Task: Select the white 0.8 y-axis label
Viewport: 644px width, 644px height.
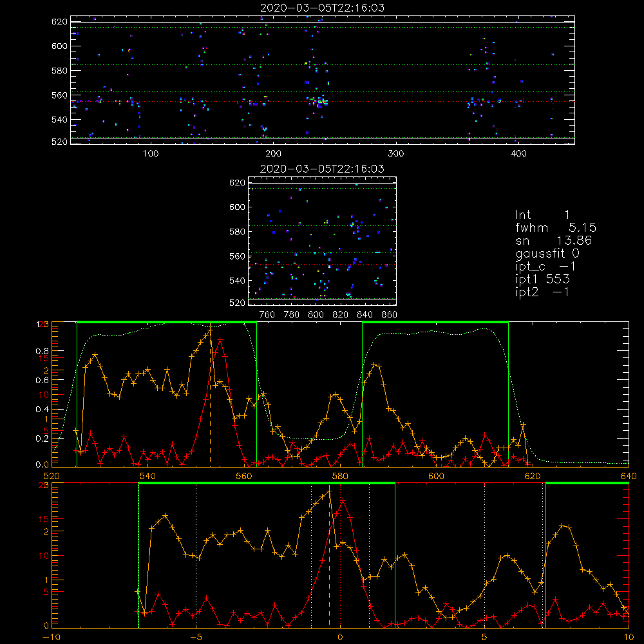Action: click(x=43, y=351)
